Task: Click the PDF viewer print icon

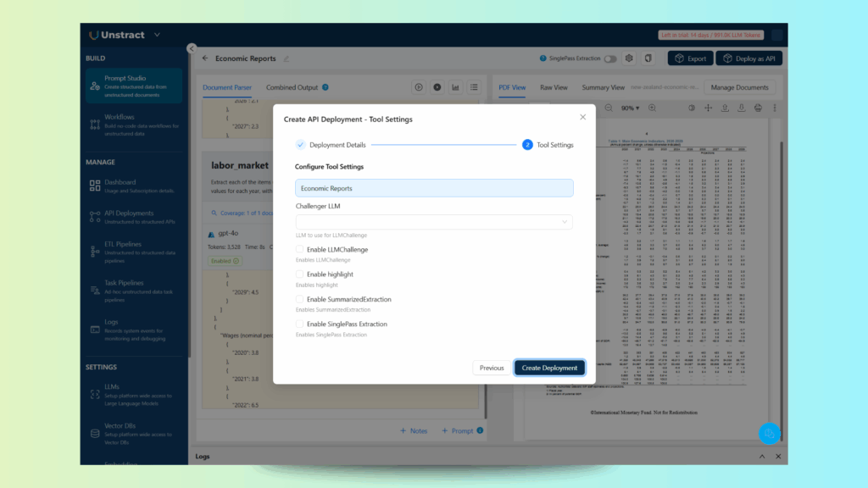Action: (x=758, y=108)
